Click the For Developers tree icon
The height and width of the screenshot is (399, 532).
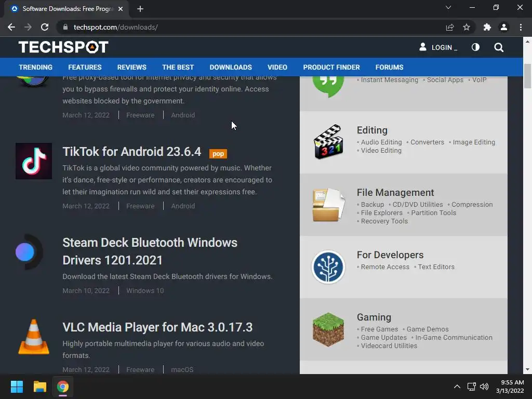(328, 267)
